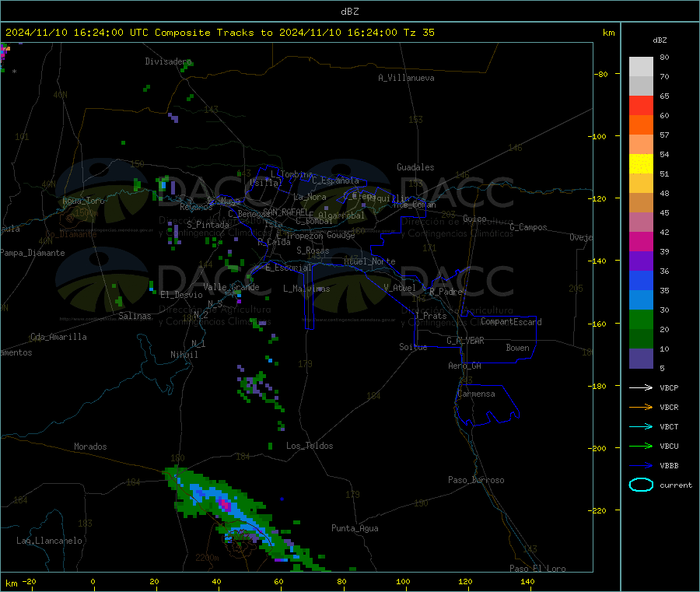Click the Morados map label
700x592 pixels.
coord(90,447)
